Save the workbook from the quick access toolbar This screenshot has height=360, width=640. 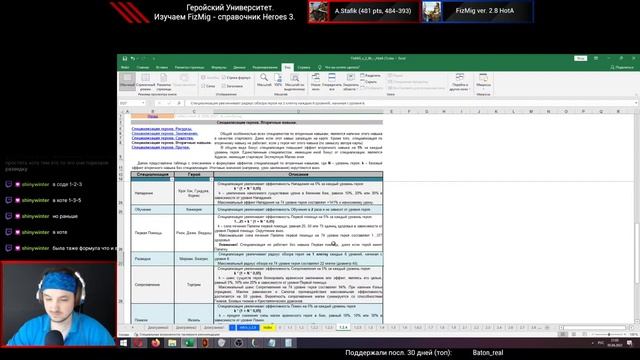(x=125, y=58)
